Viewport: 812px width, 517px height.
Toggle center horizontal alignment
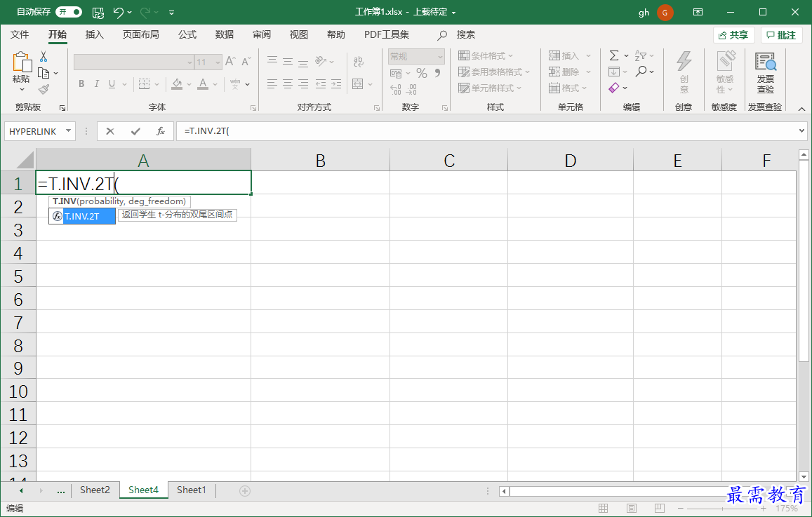(x=288, y=84)
